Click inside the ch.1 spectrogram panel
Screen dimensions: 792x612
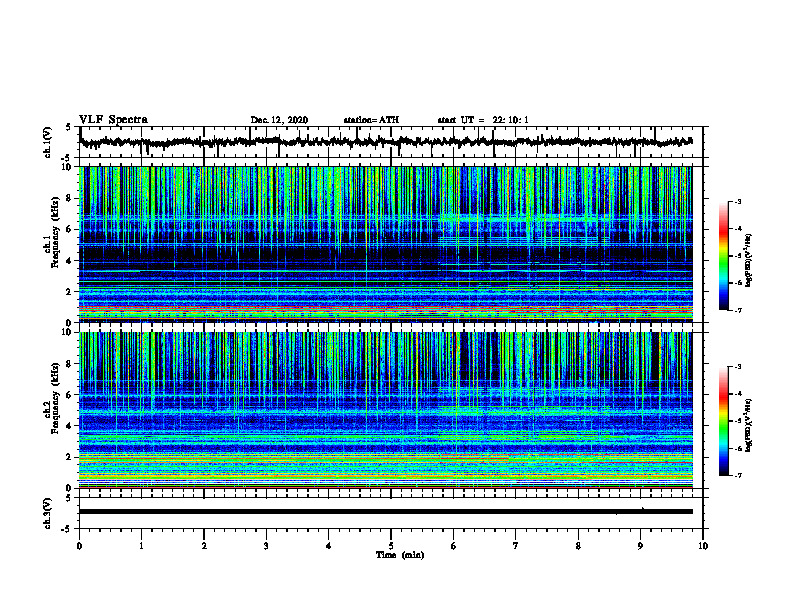pyautogui.click(x=386, y=244)
